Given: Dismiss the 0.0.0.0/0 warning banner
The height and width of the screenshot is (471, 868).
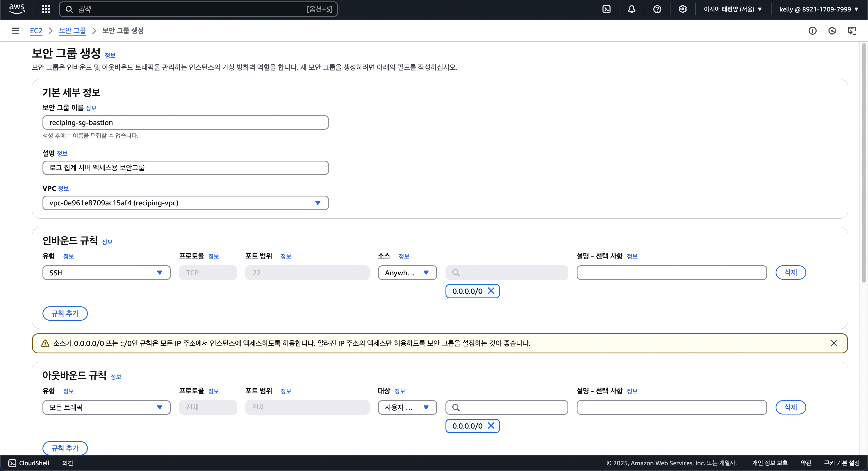Looking at the screenshot, I should click(834, 343).
